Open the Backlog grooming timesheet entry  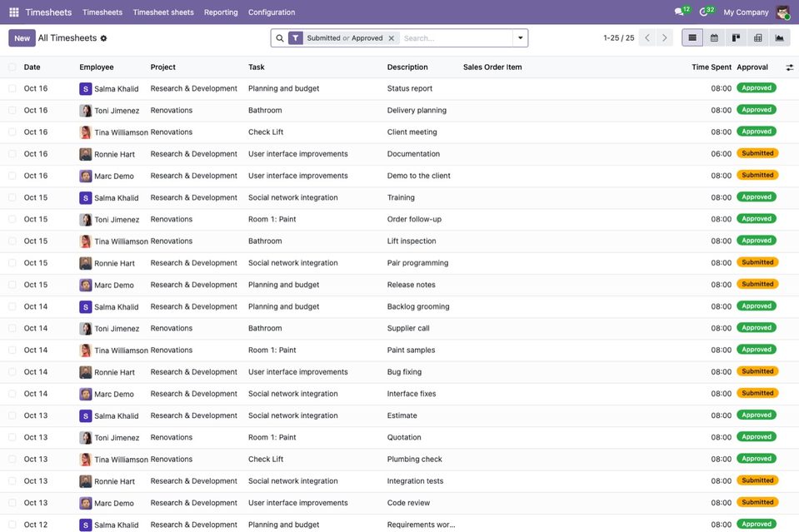tap(400, 306)
